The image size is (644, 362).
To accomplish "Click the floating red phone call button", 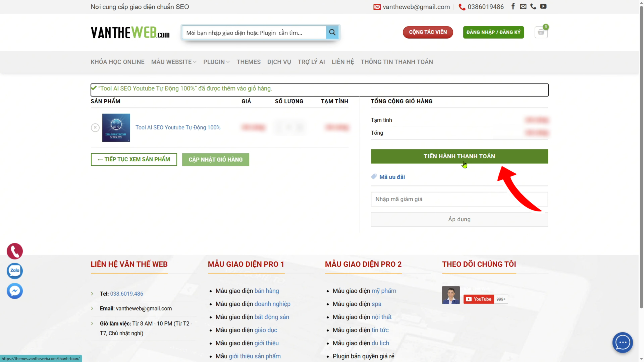I will [15, 251].
